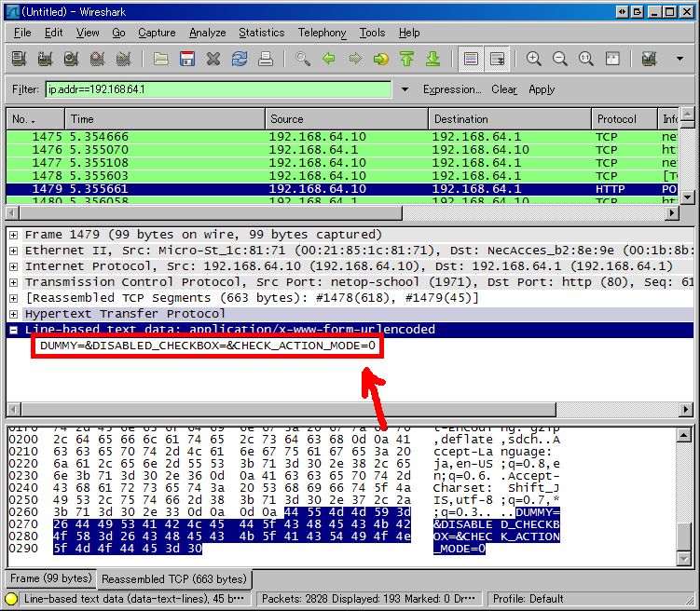Click packet list horizontal scrollbar thumb
This screenshot has height=611, width=700.
tap(211, 213)
